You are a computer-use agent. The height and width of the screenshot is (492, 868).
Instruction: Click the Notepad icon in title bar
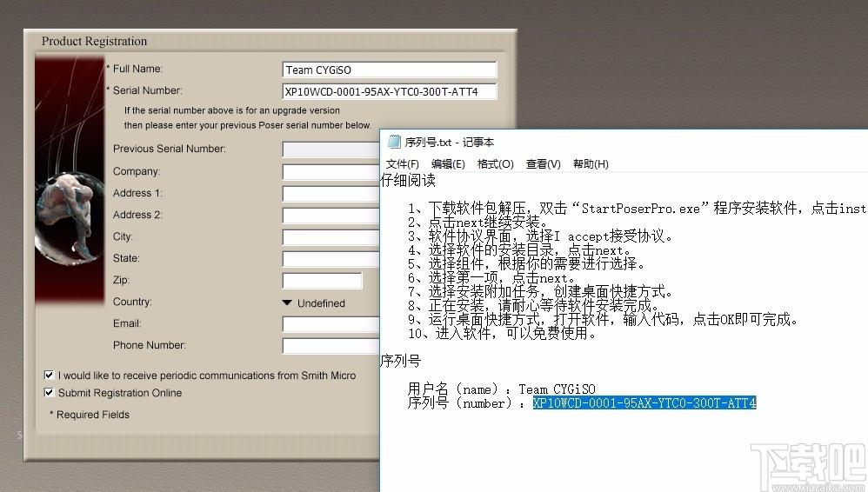pyautogui.click(x=394, y=143)
